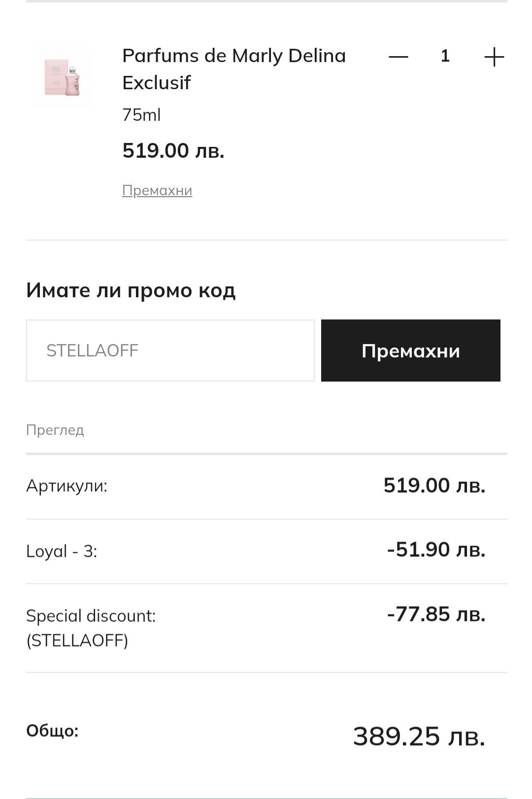Image resolution: width=532 pixels, height=799 pixels.
Task: Click the product price 519.00 лв. below 75ml
Action: click(x=173, y=150)
